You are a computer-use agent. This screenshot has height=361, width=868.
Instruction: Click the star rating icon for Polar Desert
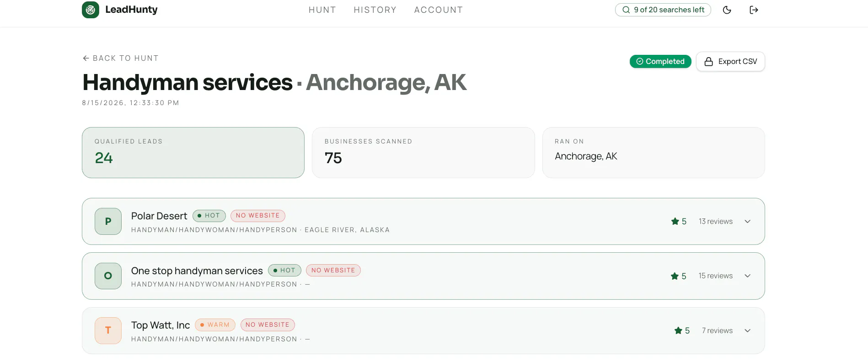click(x=675, y=221)
